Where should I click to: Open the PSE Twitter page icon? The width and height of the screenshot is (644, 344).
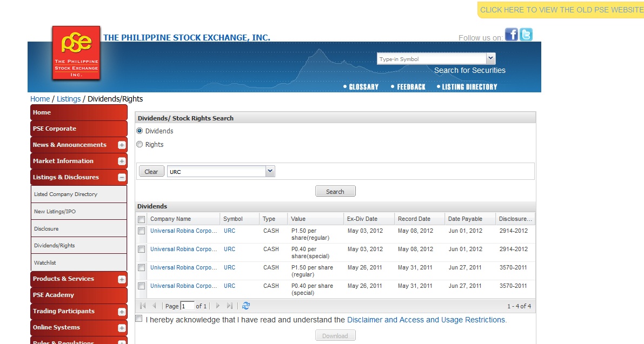(x=526, y=35)
